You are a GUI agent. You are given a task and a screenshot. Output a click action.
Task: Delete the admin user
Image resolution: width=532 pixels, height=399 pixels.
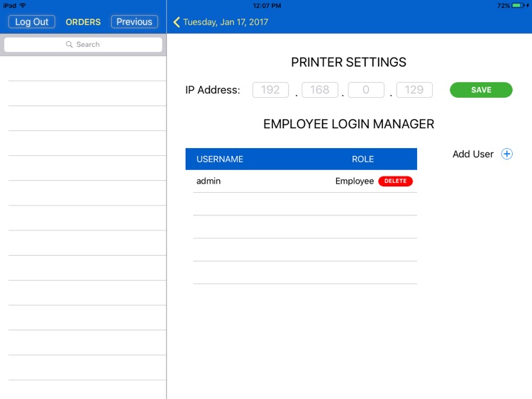coord(395,181)
